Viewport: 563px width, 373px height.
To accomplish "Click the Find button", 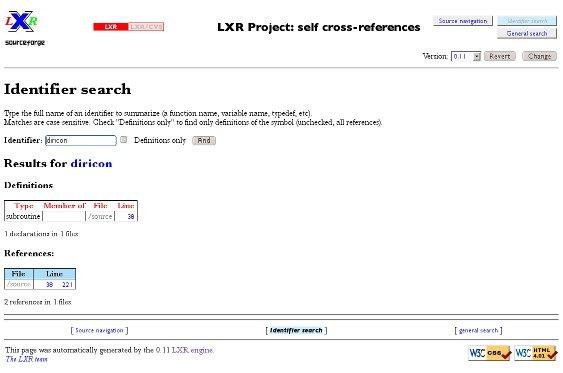I will (204, 140).
